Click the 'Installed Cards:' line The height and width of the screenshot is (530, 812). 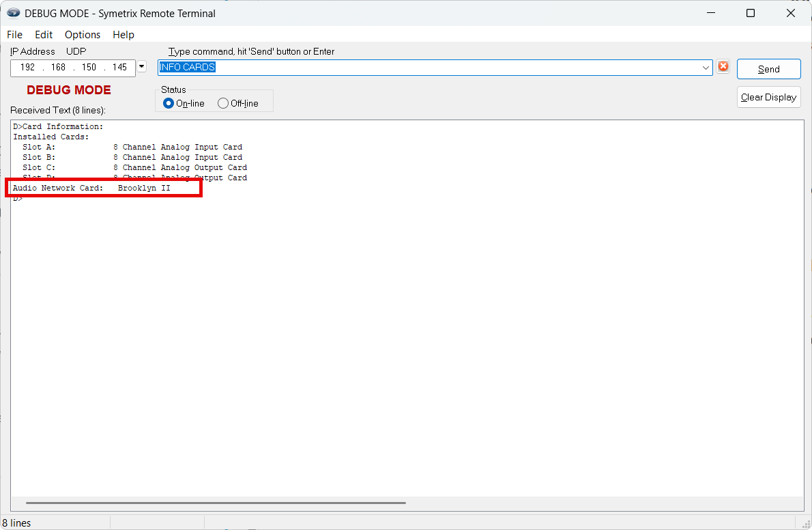coord(50,137)
